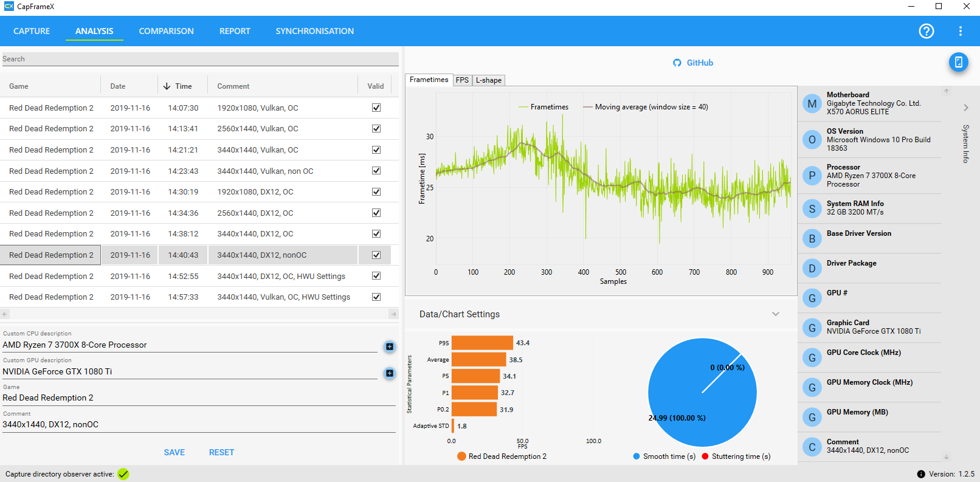Click the OS Version 'O' circle icon
This screenshot has width=980, height=482.
point(812,140)
